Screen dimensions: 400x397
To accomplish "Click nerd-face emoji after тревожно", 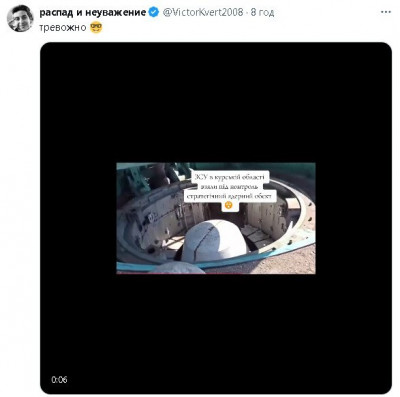I will click(96, 27).
